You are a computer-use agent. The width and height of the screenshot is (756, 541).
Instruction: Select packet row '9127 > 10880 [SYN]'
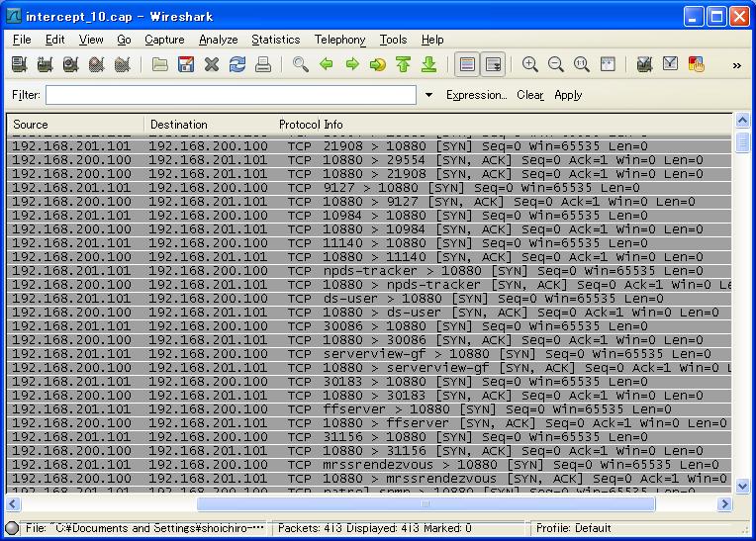point(369,188)
